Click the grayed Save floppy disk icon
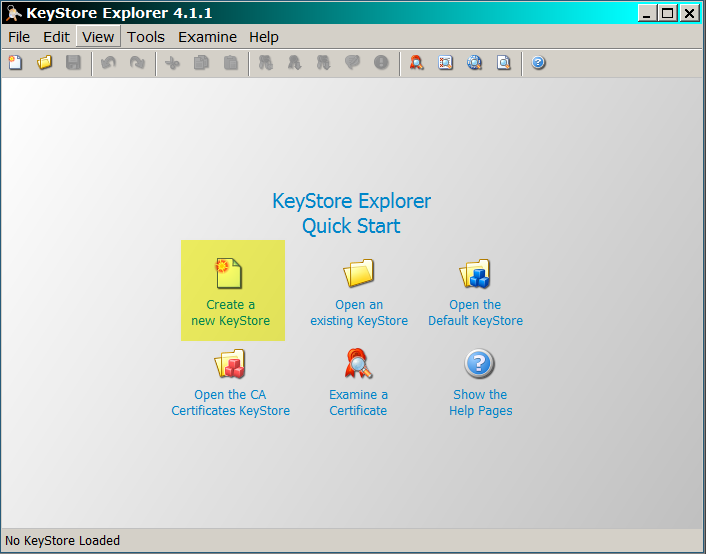The width and height of the screenshot is (706, 554). pyautogui.click(x=73, y=63)
